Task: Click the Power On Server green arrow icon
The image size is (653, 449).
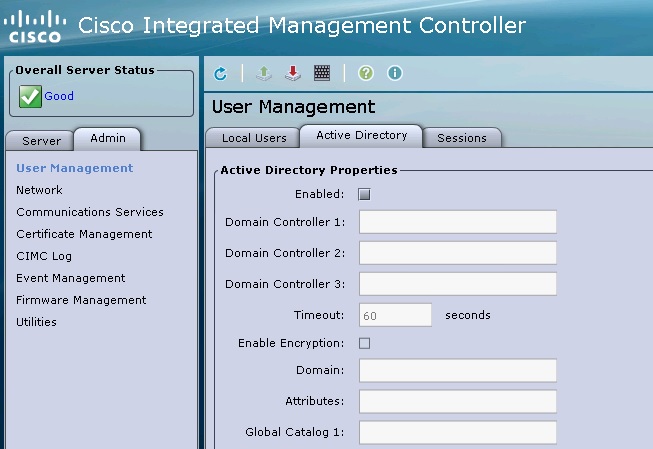Action: [264, 73]
